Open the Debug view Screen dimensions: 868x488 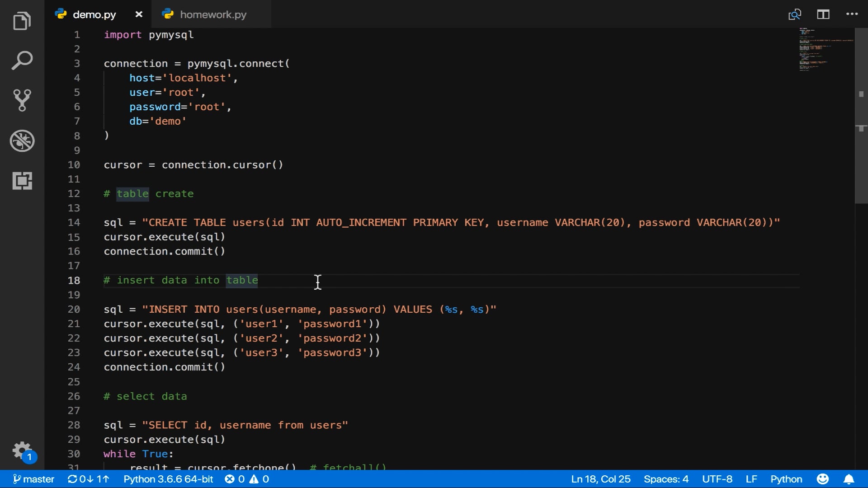tap(22, 141)
